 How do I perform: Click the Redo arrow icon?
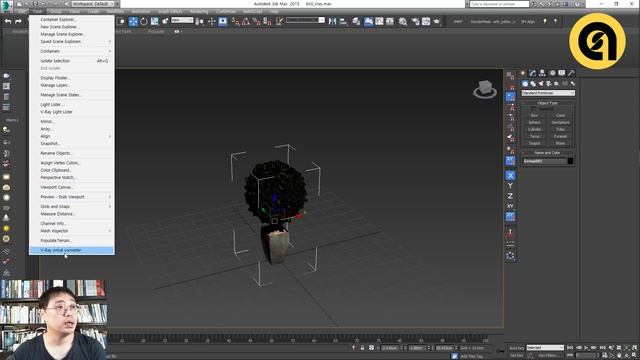(x=18, y=21)
